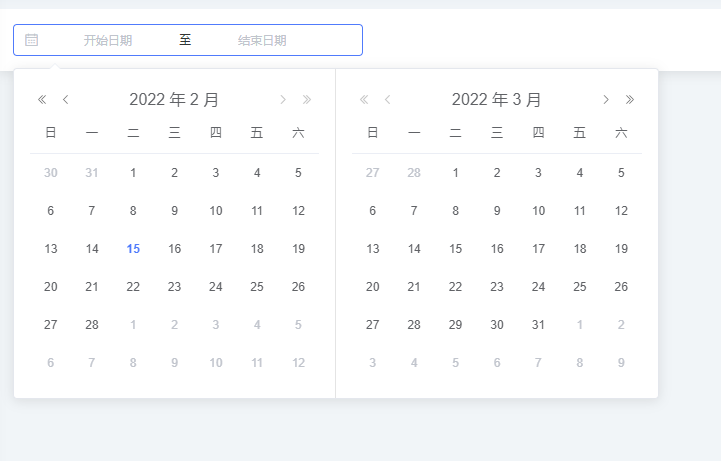Click the 结束日期 end date field

(x=262, y=40)
